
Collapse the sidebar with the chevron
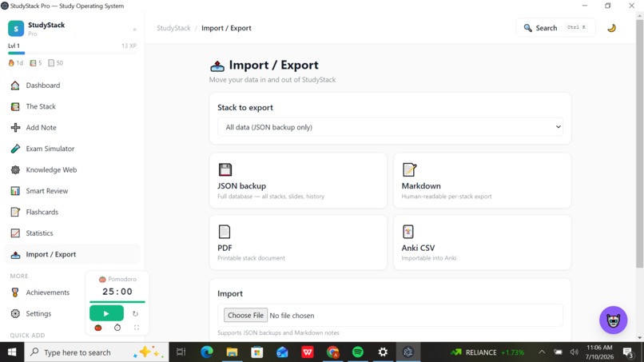(x=135, y=30)
